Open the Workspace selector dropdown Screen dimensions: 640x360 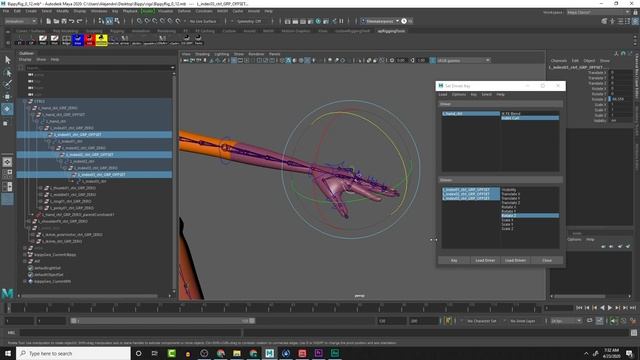(598, 12)
